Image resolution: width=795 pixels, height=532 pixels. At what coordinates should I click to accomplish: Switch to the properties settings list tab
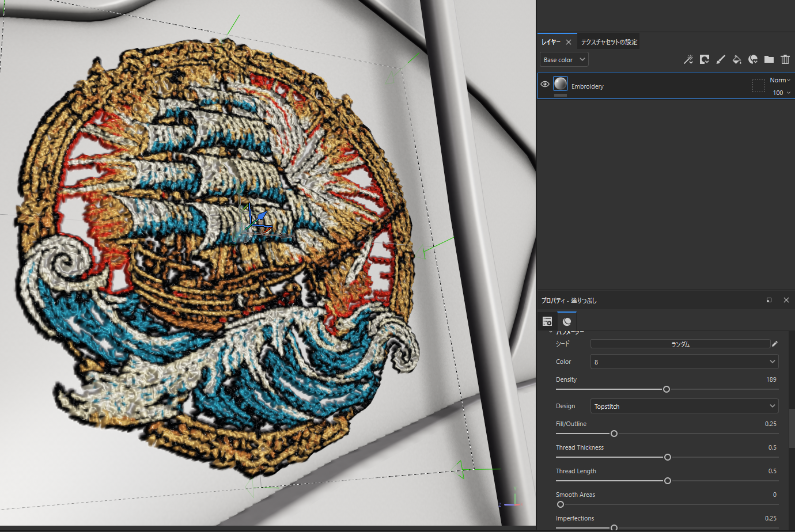(x=547, y=321)
